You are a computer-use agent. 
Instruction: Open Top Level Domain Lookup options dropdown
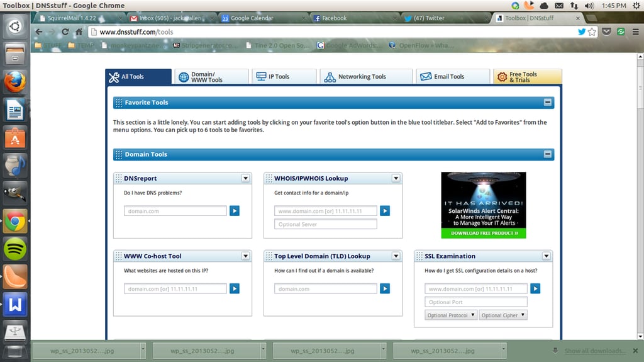pyautogui.click(x=396, y=256)
